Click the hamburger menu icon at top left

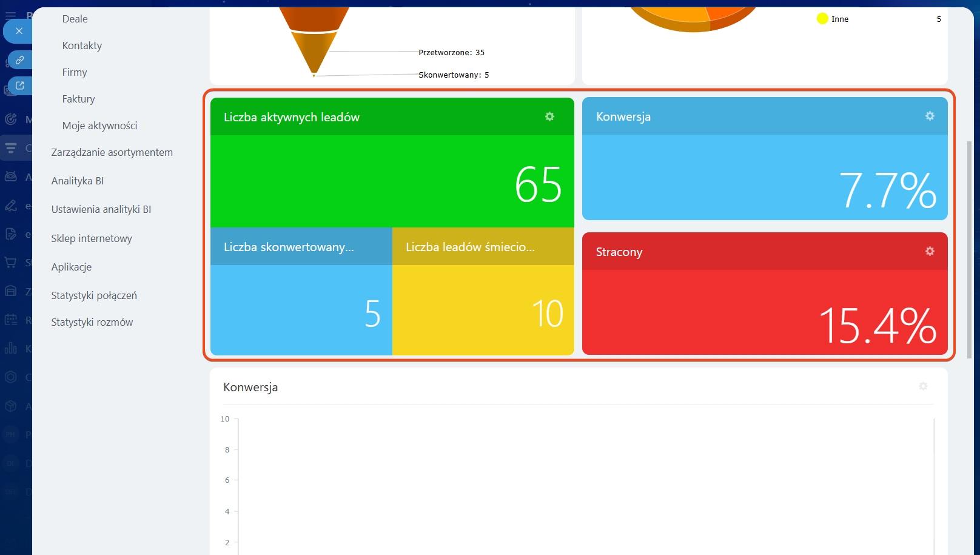10,16
